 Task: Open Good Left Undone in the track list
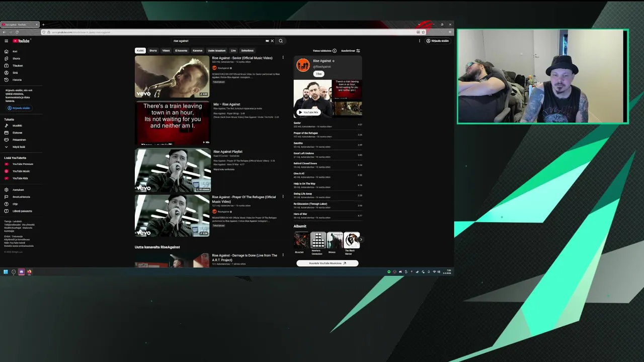328,155
